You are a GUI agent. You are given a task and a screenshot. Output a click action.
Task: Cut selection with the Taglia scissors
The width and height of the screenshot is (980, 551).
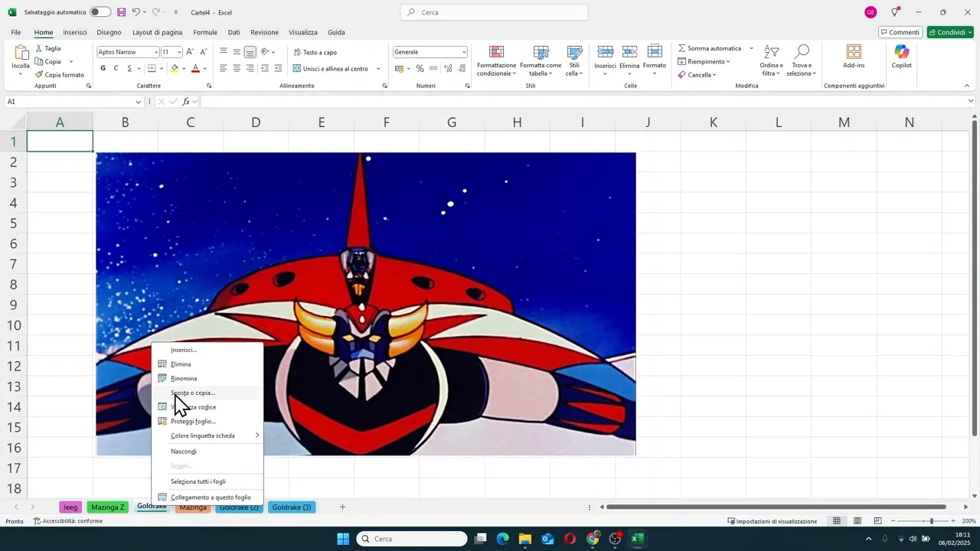coord(48,48)
